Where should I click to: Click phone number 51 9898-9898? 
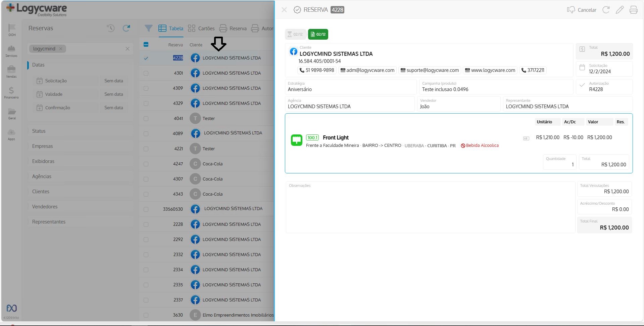pos(317,70)
